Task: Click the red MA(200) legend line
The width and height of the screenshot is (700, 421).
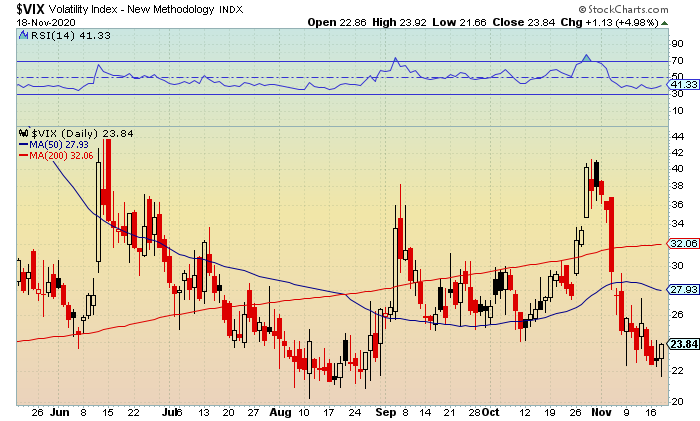Action: click(x=23, y=156)
